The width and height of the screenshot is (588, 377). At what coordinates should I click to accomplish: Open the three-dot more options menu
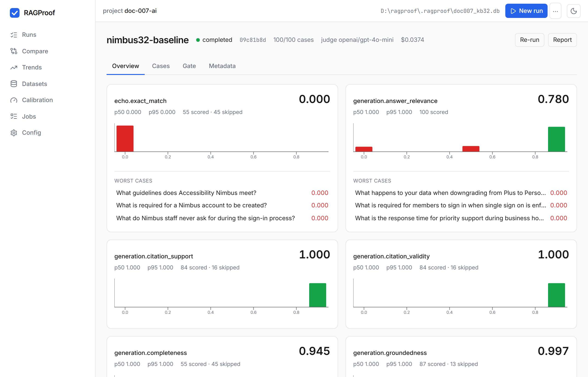[x=555, y=11]
